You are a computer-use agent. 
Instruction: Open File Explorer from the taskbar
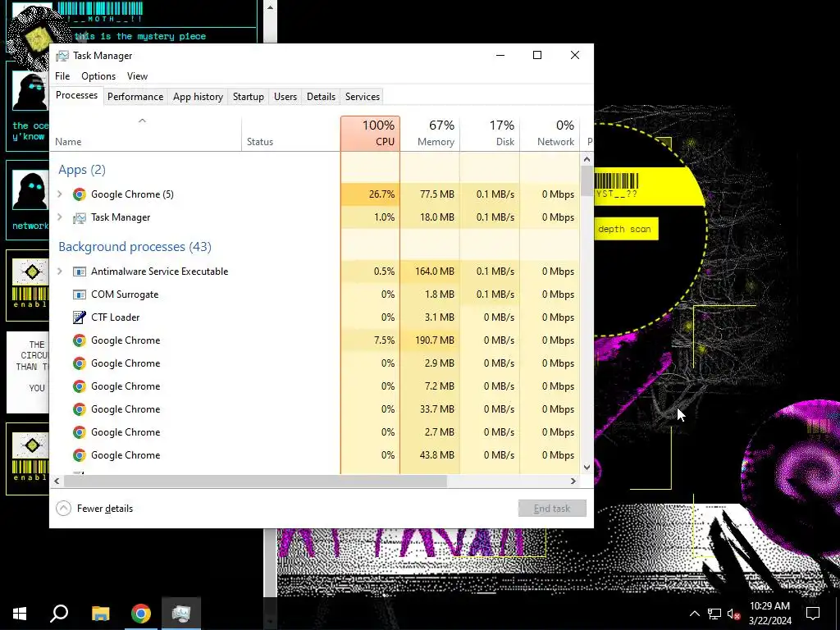[x=100, y=614]
